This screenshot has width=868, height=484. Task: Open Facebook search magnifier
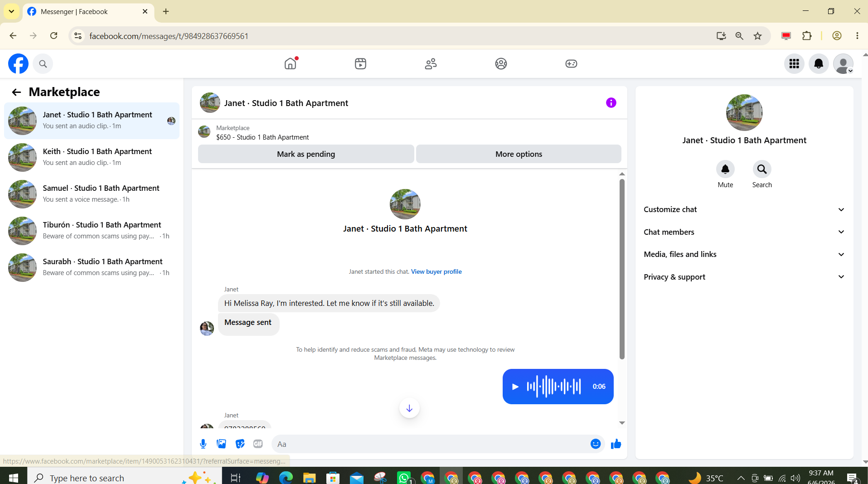point(43,64)
